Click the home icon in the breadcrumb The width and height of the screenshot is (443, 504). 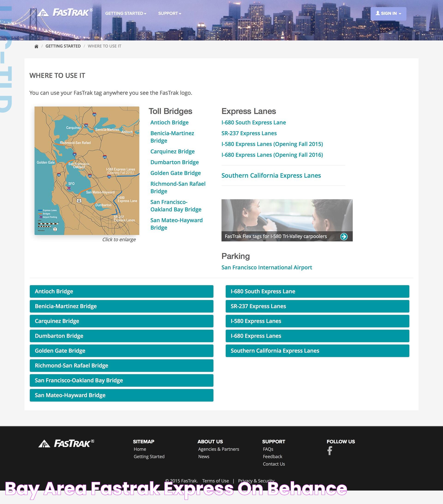(x=36, y=46)
